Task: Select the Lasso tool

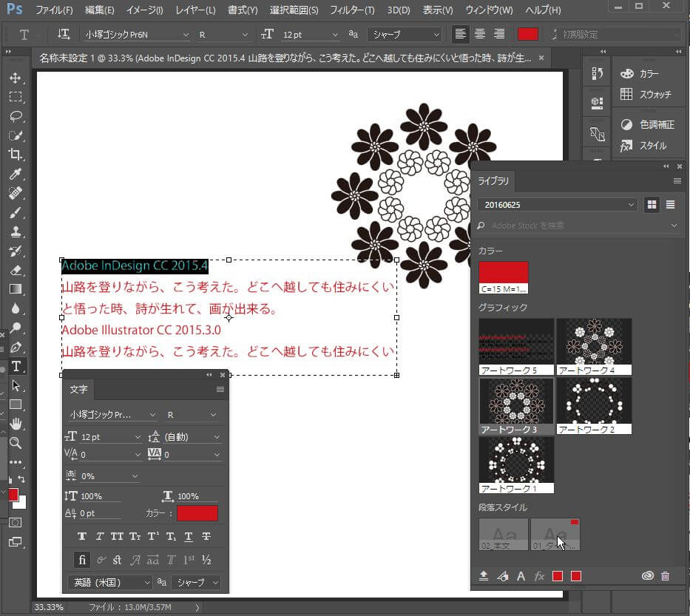Action: 16,117
